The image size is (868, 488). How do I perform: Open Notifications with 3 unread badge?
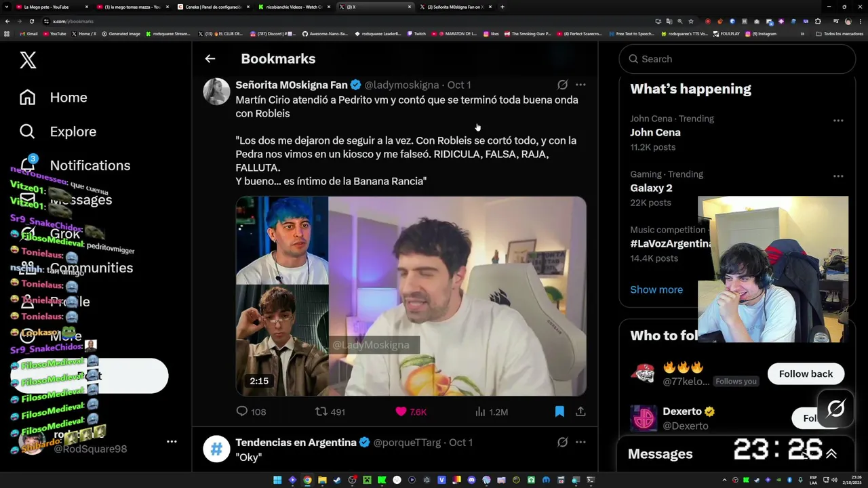coord(75,165)
